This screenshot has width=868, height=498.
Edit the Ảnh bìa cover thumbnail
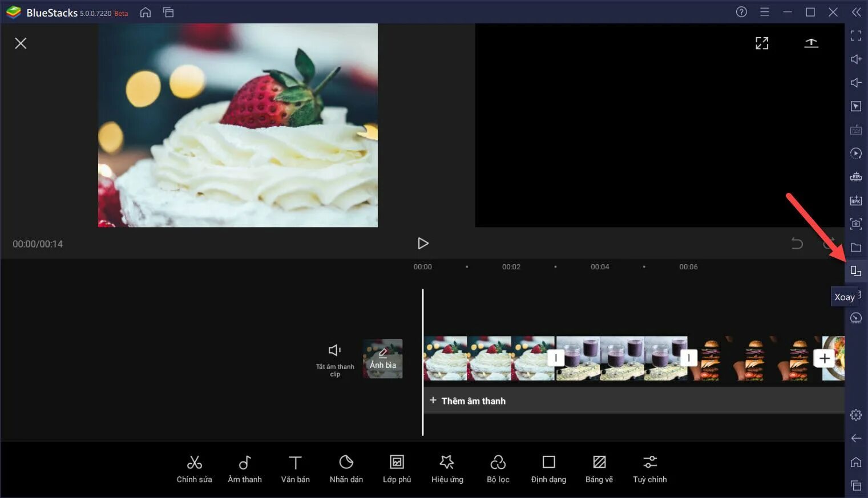pyautogui.click(x=382, y=359)
